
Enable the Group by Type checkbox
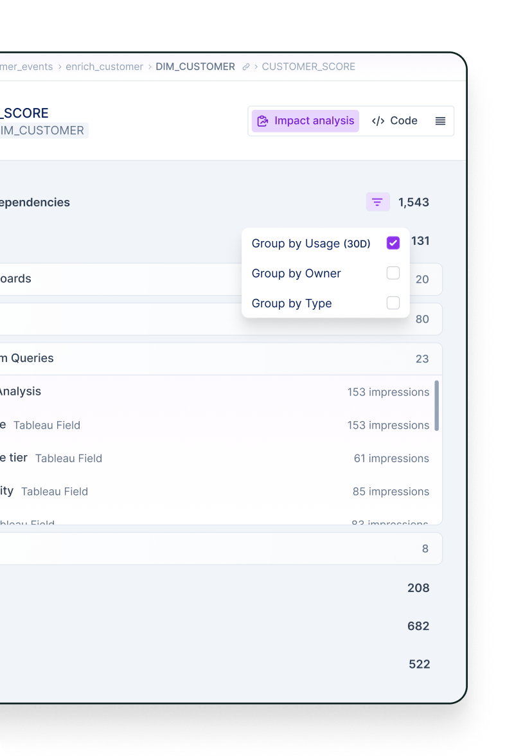(x=393, y=303)
